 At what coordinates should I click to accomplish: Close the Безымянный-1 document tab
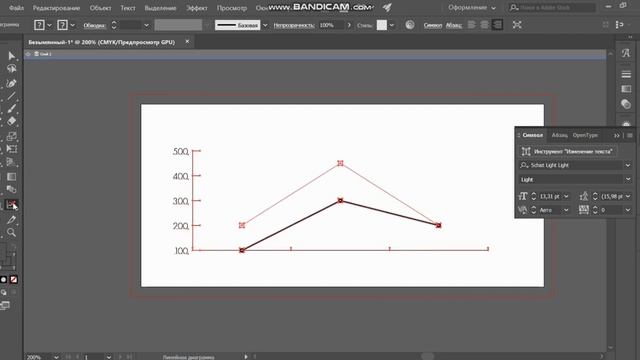[187, 42]
